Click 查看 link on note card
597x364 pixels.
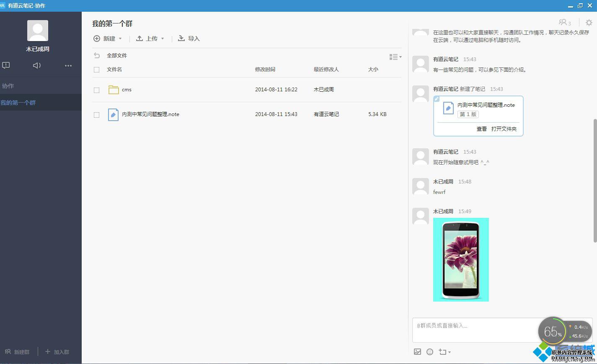point(482,129)
